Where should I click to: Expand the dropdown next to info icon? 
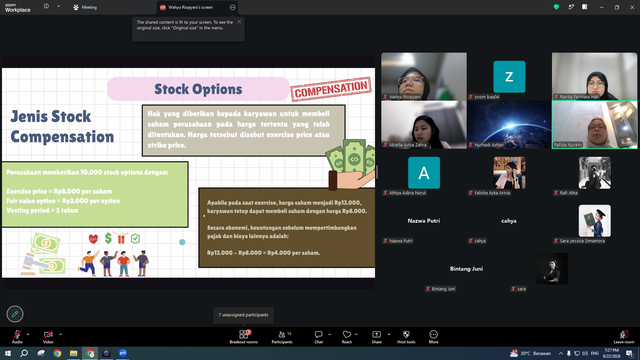(58, 7)
